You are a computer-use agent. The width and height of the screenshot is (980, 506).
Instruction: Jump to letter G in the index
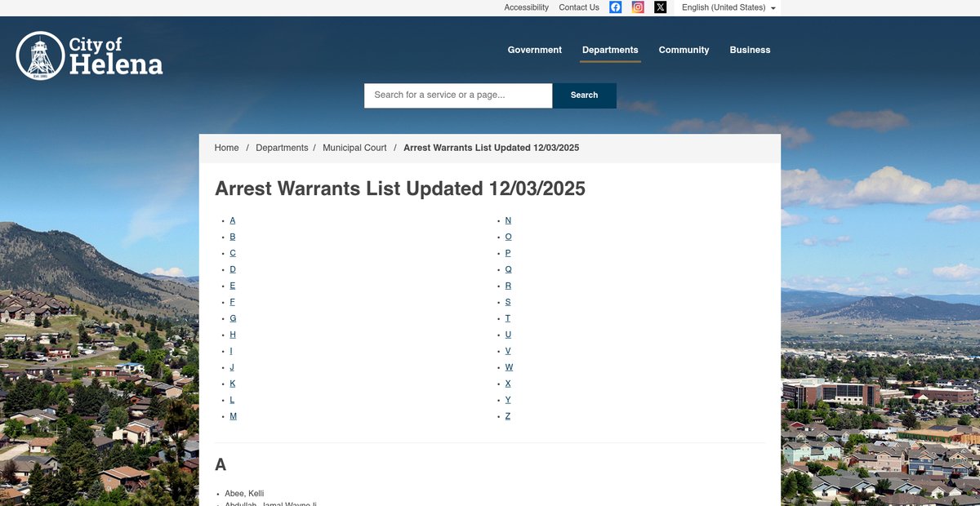click(x=234, y=318)
